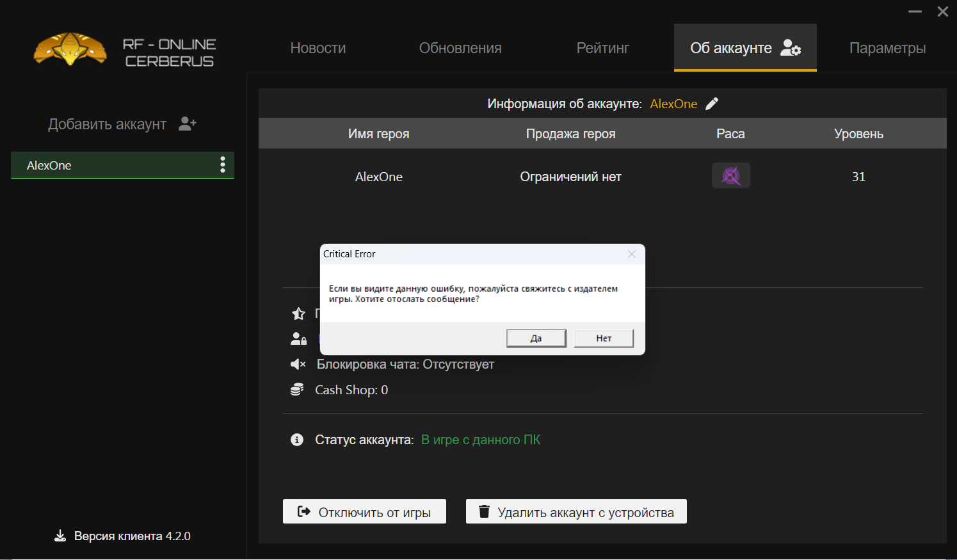Switch to the Обновления tab
The height and width of the screenshot is (560, 957).
click(460, 48)
